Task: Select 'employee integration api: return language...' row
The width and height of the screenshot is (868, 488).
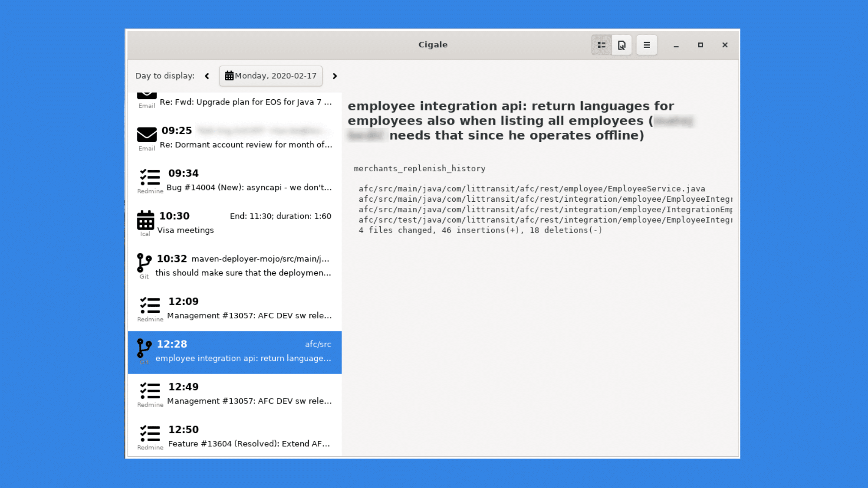Action: click(235, 352)
